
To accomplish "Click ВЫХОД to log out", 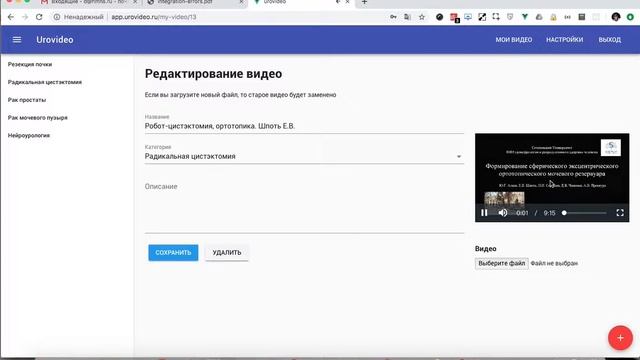I will [609, 40].
